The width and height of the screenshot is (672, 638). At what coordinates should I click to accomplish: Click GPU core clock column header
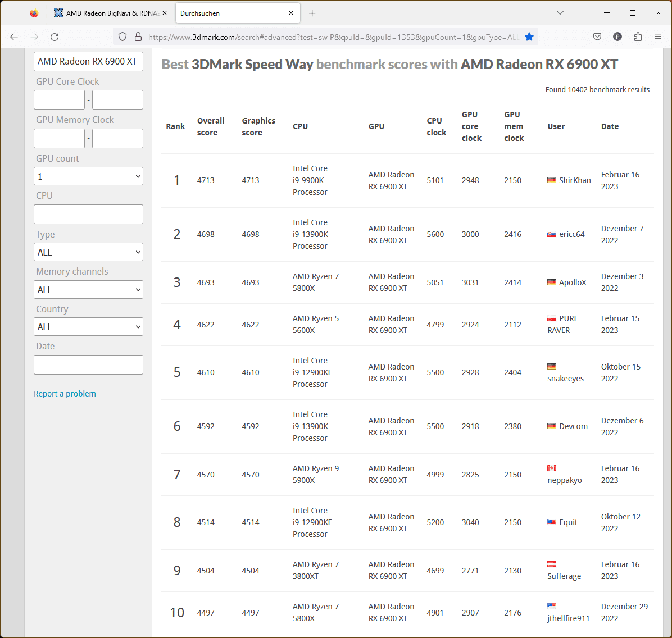471,126
